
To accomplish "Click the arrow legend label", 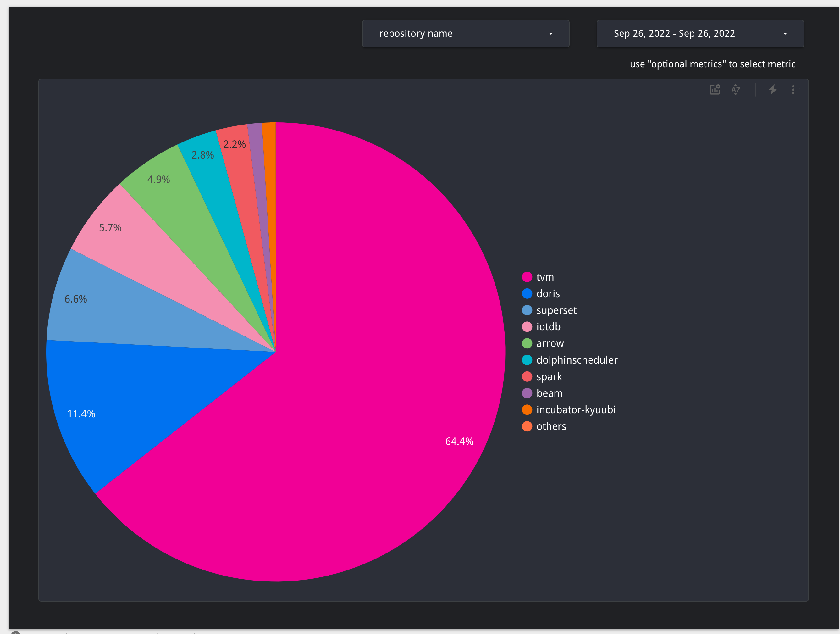I will tap(550, 343).
